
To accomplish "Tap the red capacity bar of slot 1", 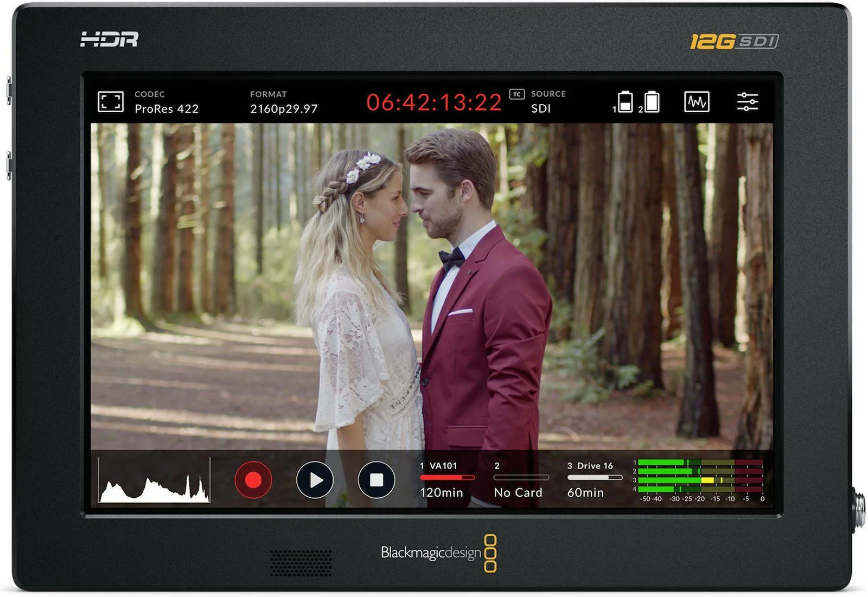I will (447, 478).
